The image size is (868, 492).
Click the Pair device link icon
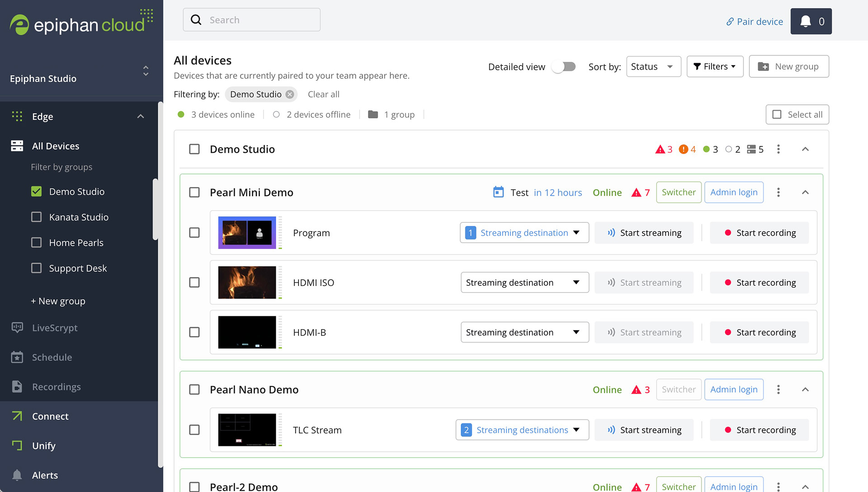click(730, 22)
